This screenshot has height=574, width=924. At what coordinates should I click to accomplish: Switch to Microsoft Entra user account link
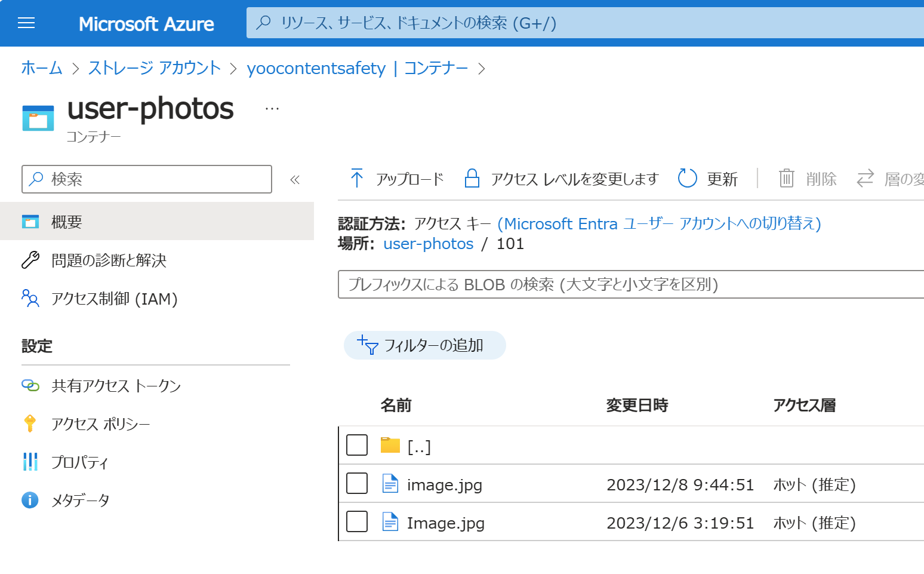click(x=660, y=223)
